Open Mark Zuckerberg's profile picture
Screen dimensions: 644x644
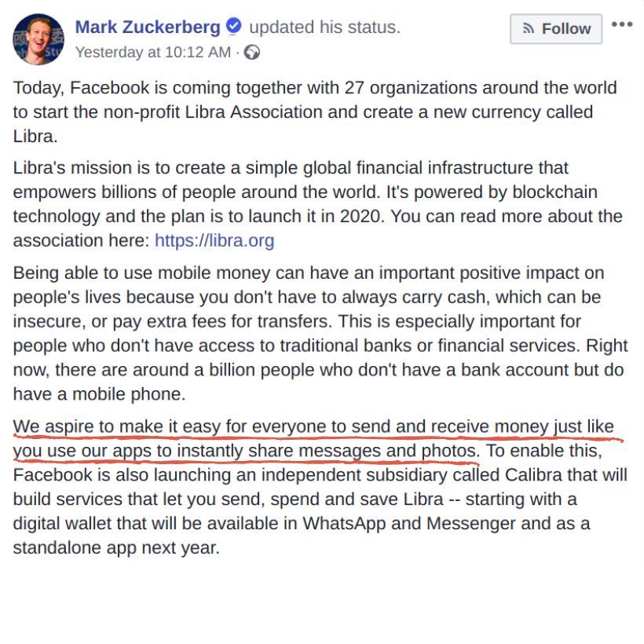[38, 39]
